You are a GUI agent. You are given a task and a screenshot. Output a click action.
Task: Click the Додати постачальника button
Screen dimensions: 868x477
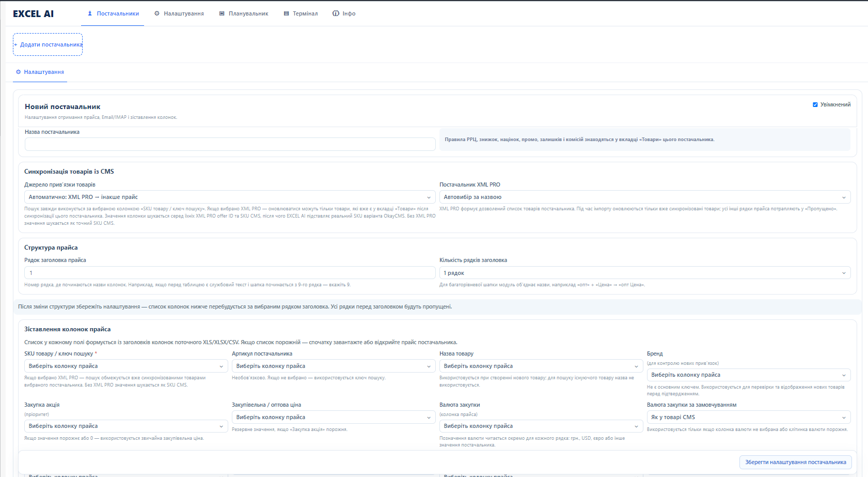point(48,44)
